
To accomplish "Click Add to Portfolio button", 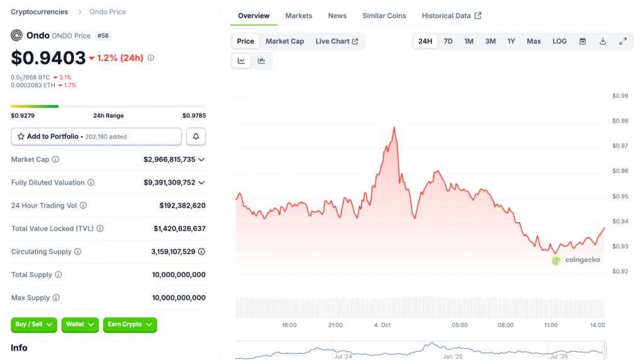I will coord(96,137).
